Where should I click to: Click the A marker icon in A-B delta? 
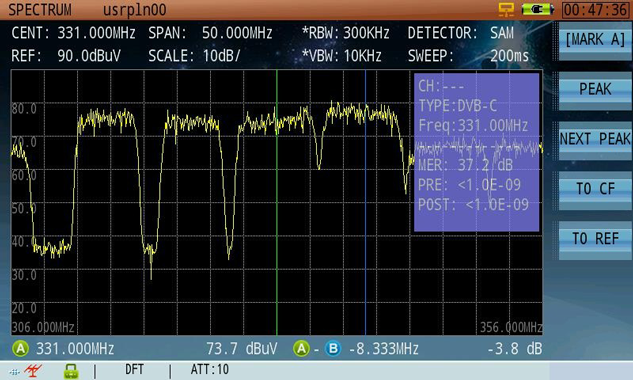(x=301, y=349)
